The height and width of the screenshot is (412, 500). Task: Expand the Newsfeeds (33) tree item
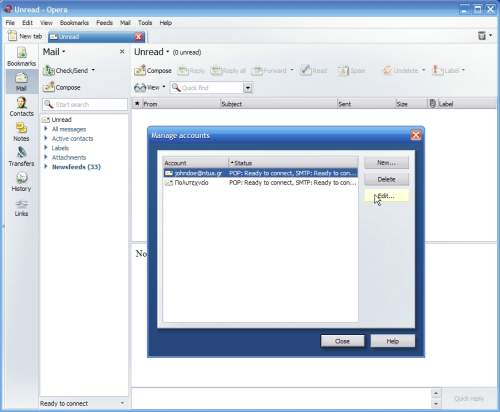click(x=46, y=166)
